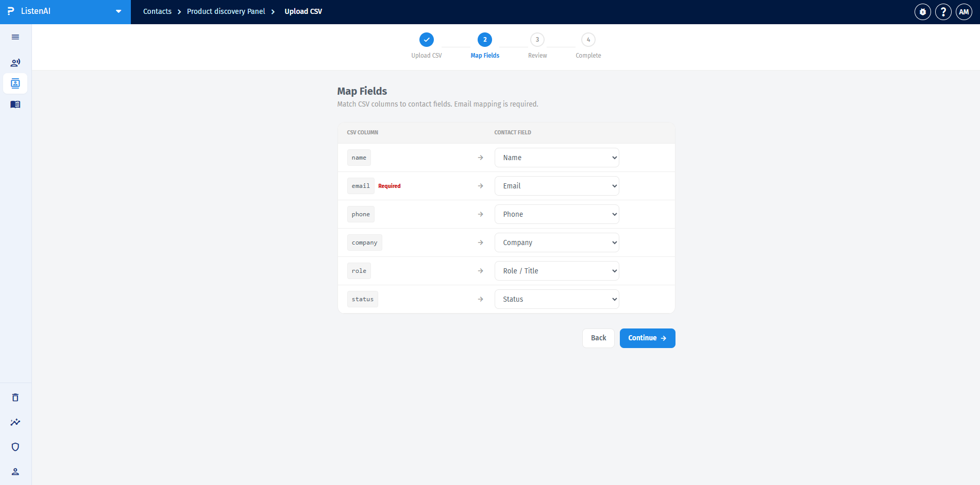Click the role CSV column tag

359,271
